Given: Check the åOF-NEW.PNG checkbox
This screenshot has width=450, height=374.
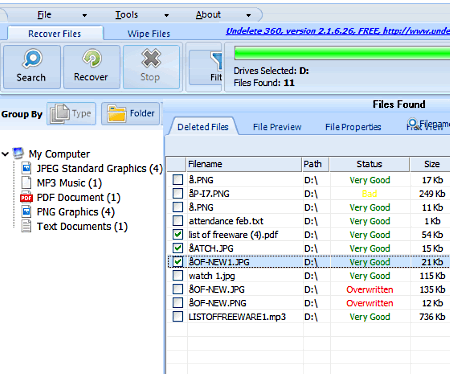Looking at the screenshot, I should click(x=178, y=303).
